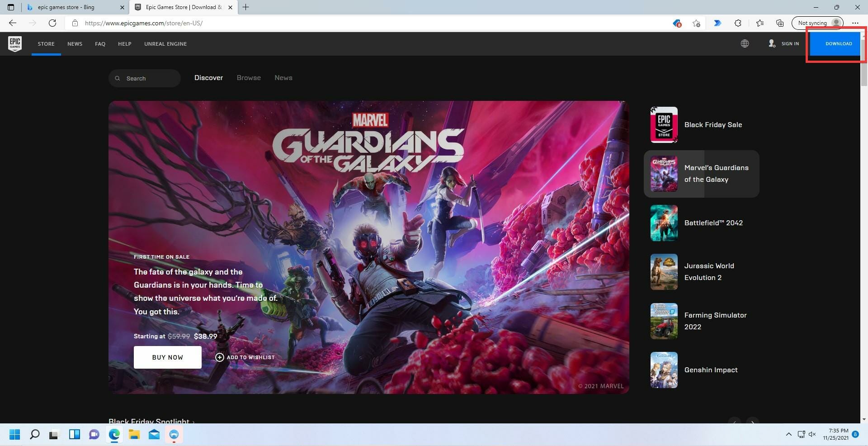Click the Epic Games logo

click(15, 44)
